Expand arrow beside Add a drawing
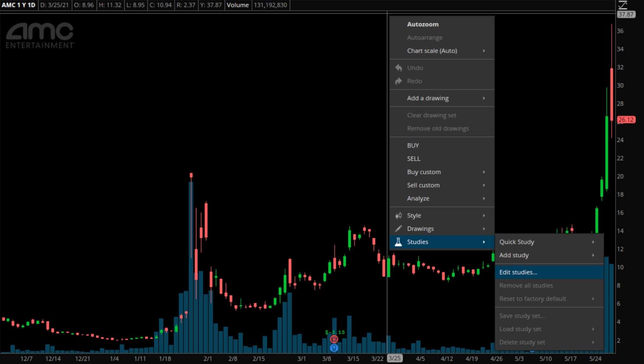This screenshot has width=644, height=364. click(x=484, y=98)
